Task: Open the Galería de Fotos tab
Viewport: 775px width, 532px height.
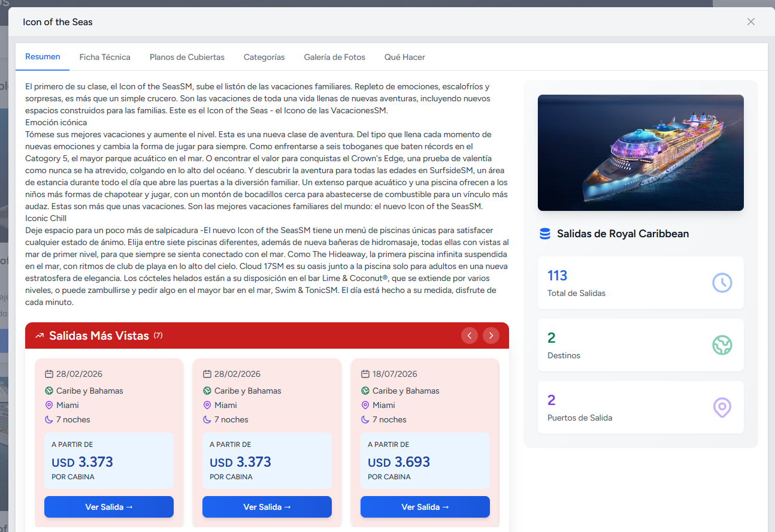Action: pos(334,58)
